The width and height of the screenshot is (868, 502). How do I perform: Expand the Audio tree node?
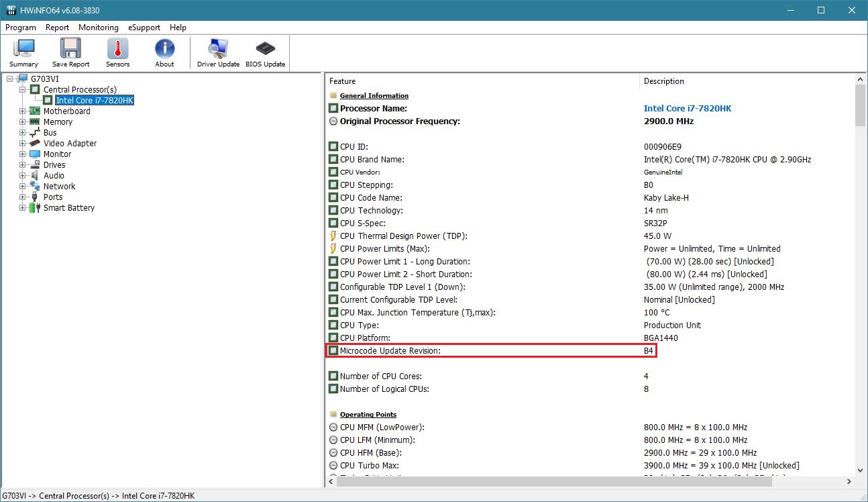pos(22,175)
